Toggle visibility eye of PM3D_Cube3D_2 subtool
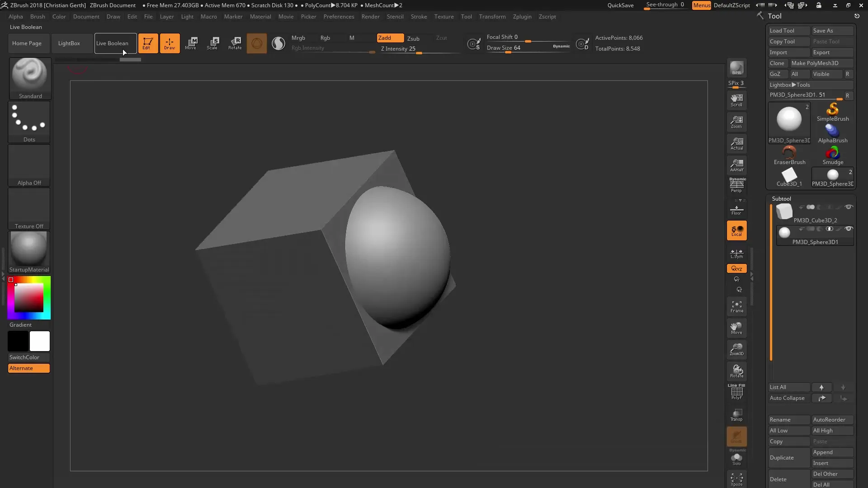The height and width of the screenshot is (488, 868). 849,207
